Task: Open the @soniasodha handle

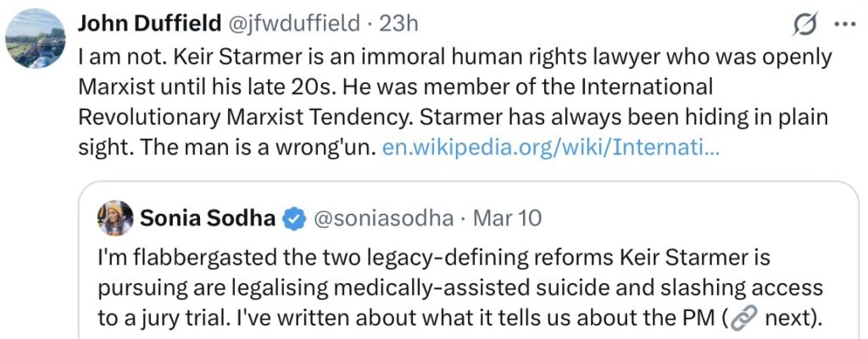Action: [x=383, y=219]
